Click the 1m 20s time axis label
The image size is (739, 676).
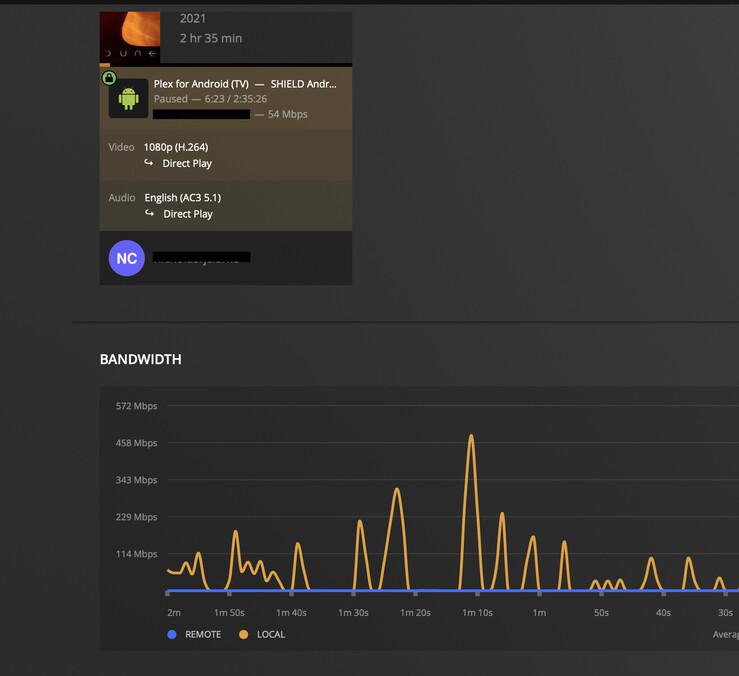(x=415, y=613)
